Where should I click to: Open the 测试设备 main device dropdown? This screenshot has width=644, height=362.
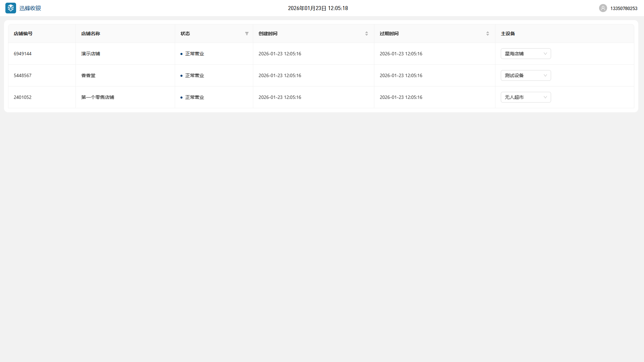[x=526, y=75]
